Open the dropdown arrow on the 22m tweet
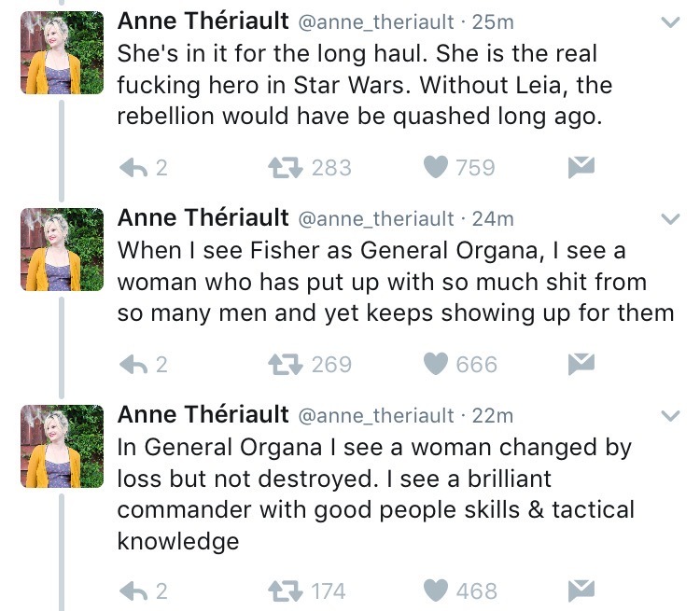 [669, 415]
